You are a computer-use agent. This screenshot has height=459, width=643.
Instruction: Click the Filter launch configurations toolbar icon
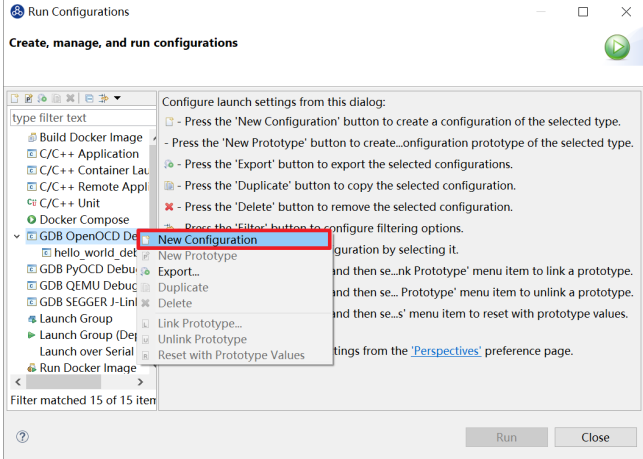pyautogui.click(x=103, y=98)
